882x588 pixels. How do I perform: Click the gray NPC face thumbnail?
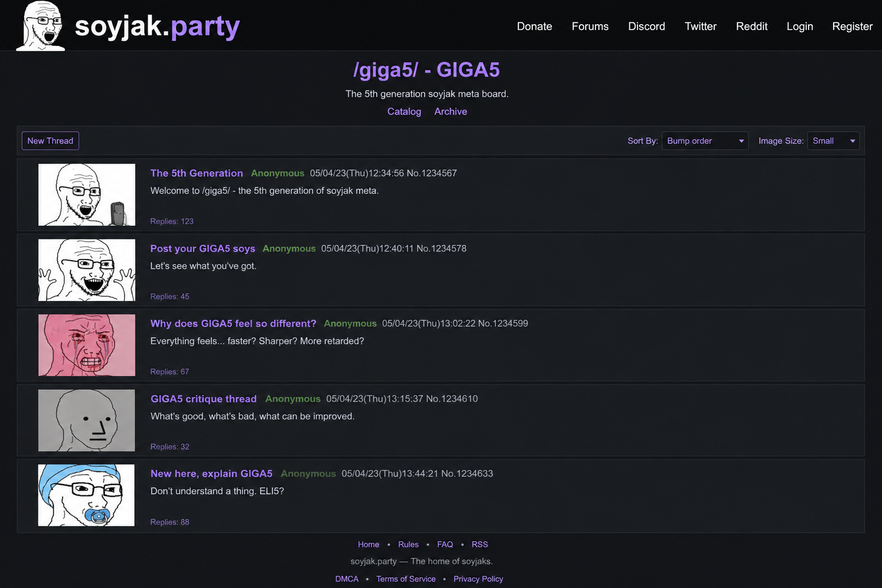coord(87,420)
